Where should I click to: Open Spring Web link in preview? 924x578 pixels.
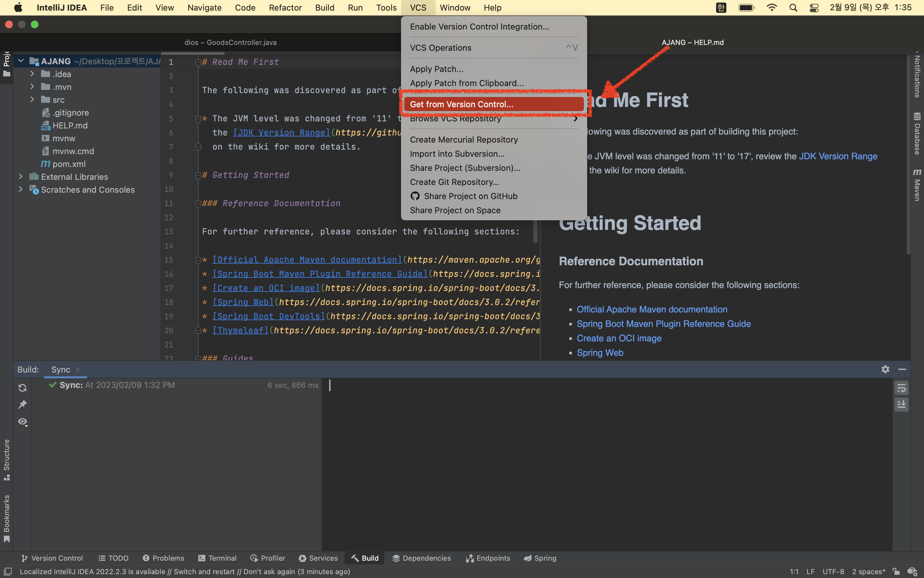600,353
